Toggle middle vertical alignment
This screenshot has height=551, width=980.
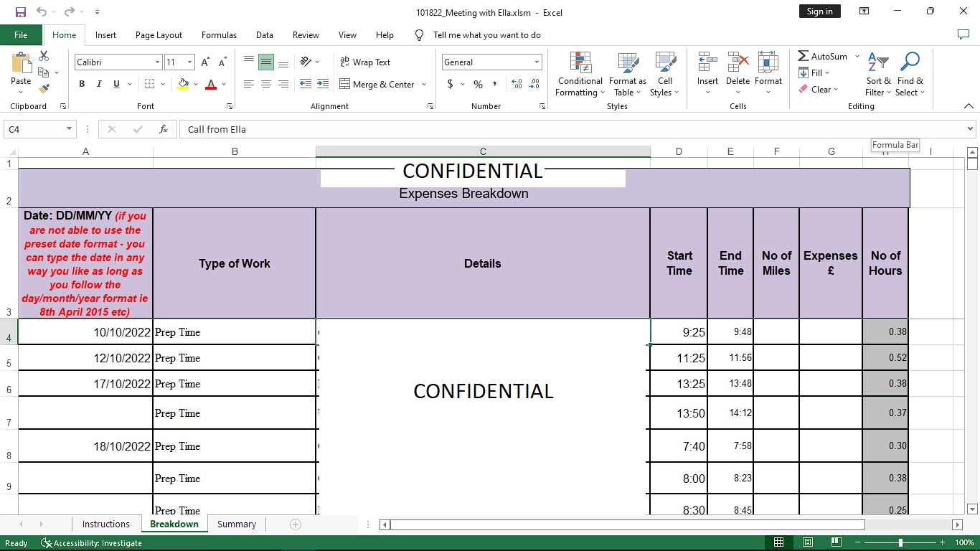pos(266,62)
